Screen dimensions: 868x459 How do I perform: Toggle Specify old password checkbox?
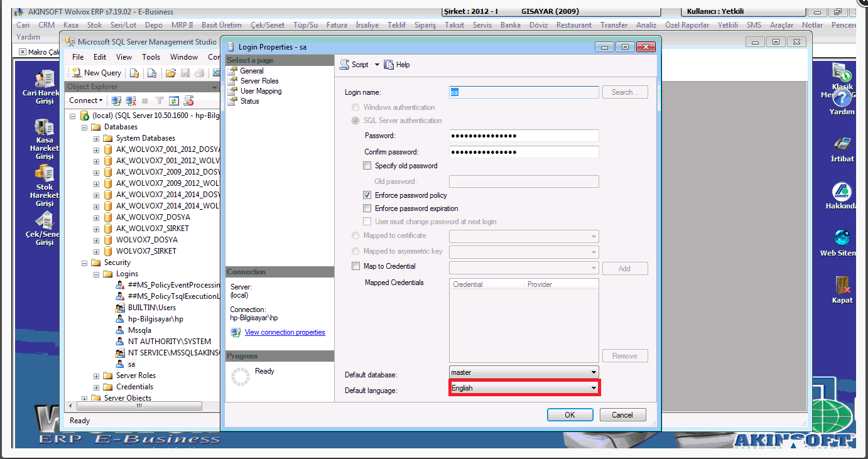pos(367,166)
